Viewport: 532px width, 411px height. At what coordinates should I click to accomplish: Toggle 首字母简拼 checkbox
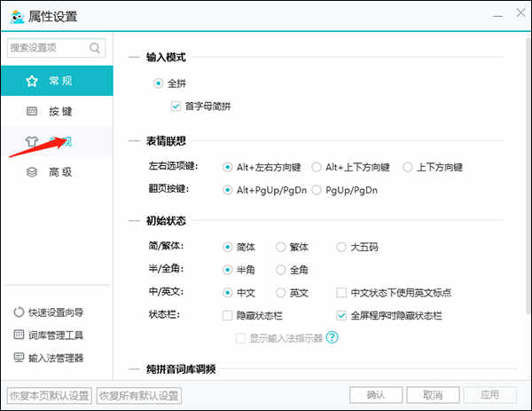176,107
